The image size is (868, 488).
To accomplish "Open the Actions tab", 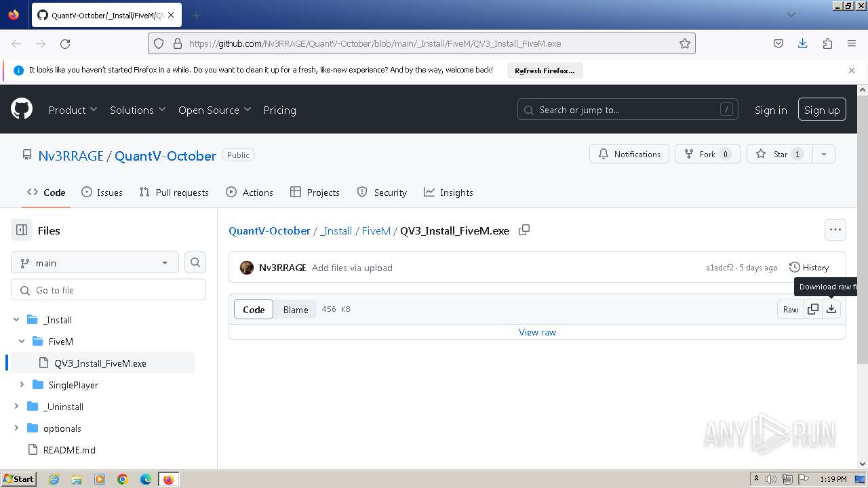I will [250, 192].
